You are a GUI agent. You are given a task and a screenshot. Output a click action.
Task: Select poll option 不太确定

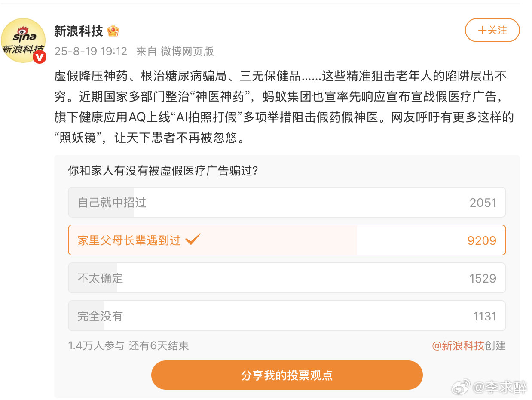287,278
